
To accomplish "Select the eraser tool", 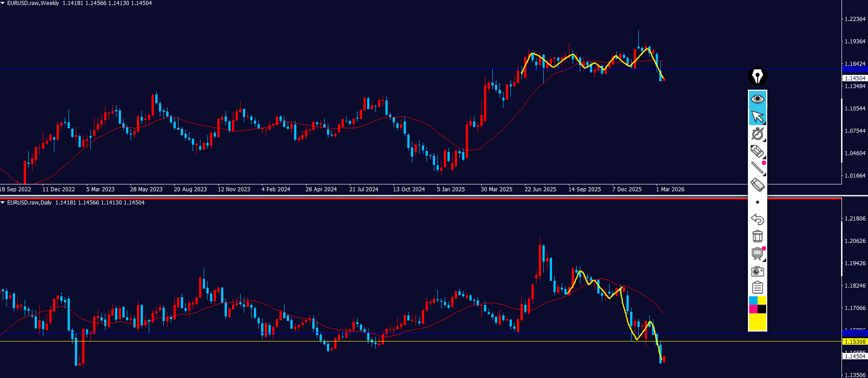I will (757, 185).
